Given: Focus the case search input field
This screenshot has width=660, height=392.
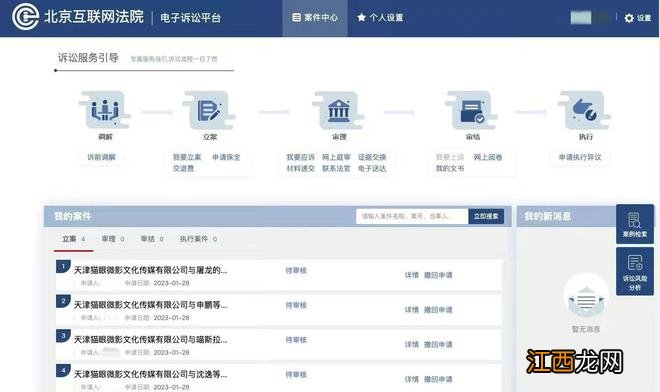Looking at the screenshot, I should coord(412,216).
